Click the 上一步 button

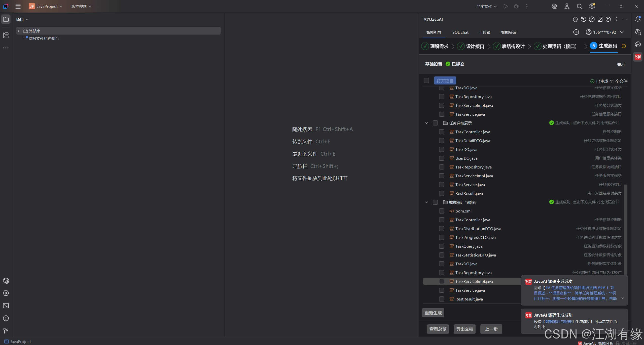click(491, 329)
